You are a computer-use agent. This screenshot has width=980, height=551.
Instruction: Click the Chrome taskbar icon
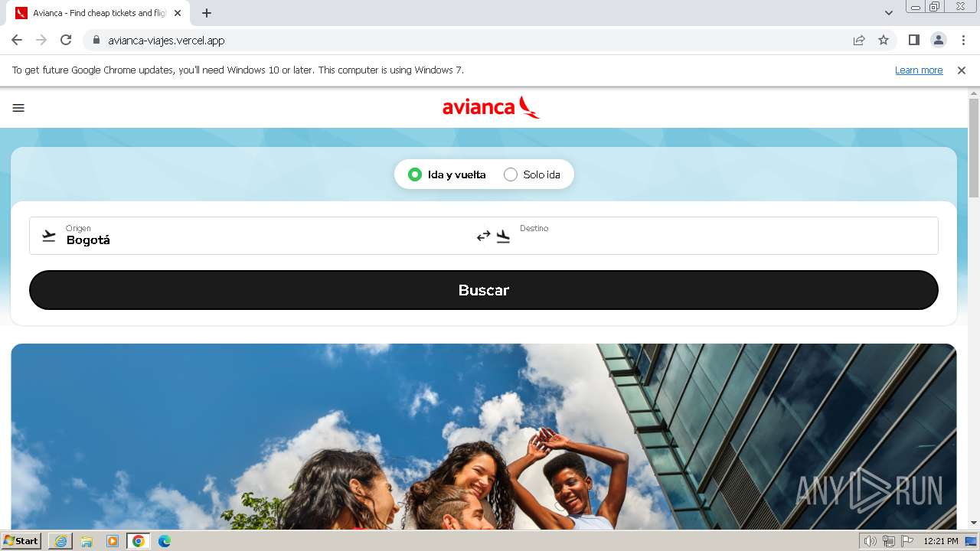pos(139,541)
